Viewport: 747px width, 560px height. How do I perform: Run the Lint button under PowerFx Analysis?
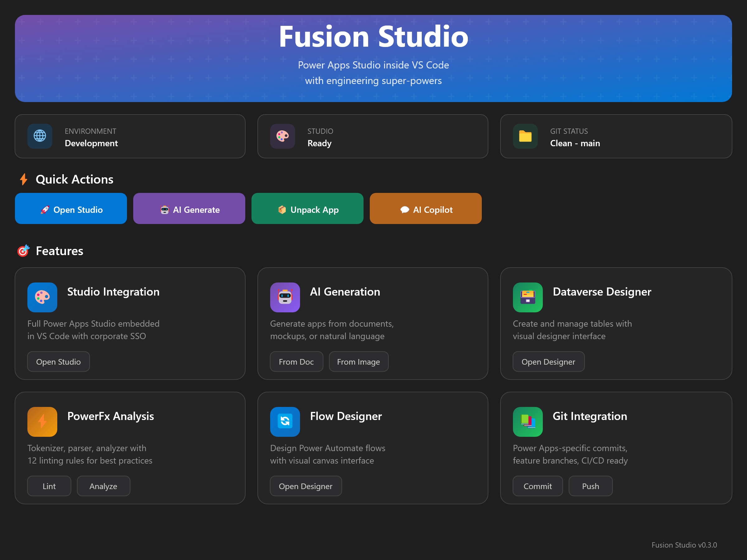(x=49, y=486)
